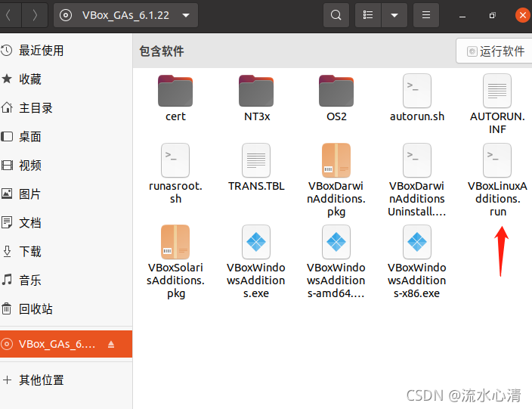Select the AUTORUN.INF file
The height and width of the screenshot is (409, 532).
497,104
